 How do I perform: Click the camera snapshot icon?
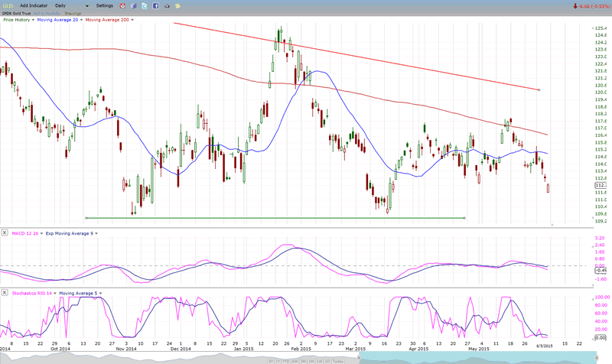(x=168, y=5)
